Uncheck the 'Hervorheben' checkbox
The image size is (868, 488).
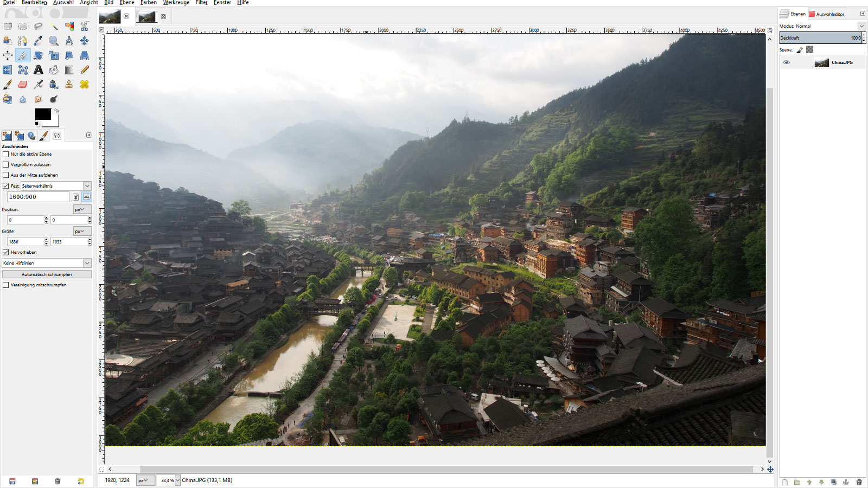[6, 252]
